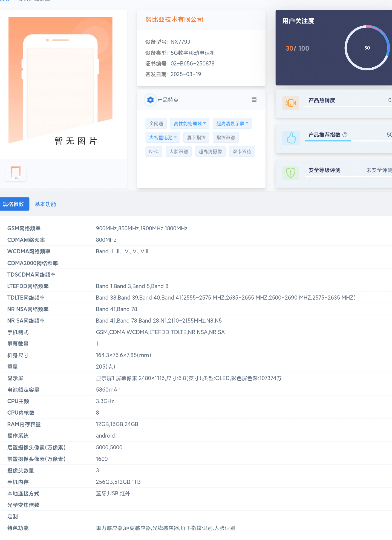
Task: Click the 重量 value 205(克)
Action: tap(106, 367)
